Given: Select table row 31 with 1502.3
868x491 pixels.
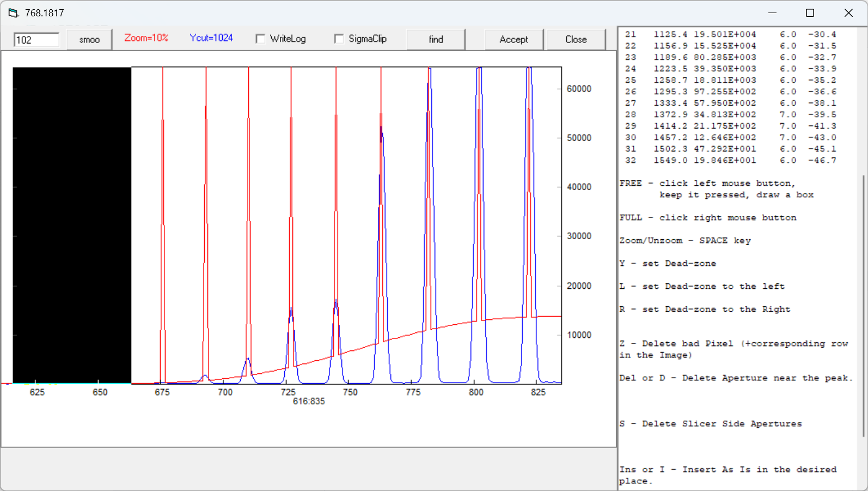Looking at the screenshot, I should [x=730, y=149].
